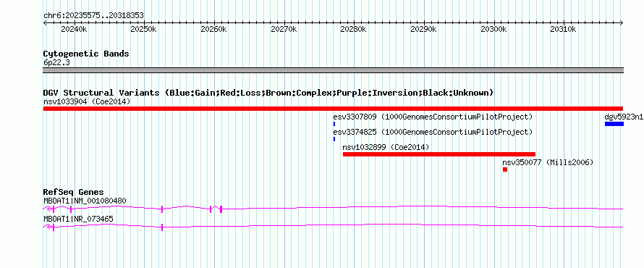Click the esv3374825 variant label

point(433,132)
